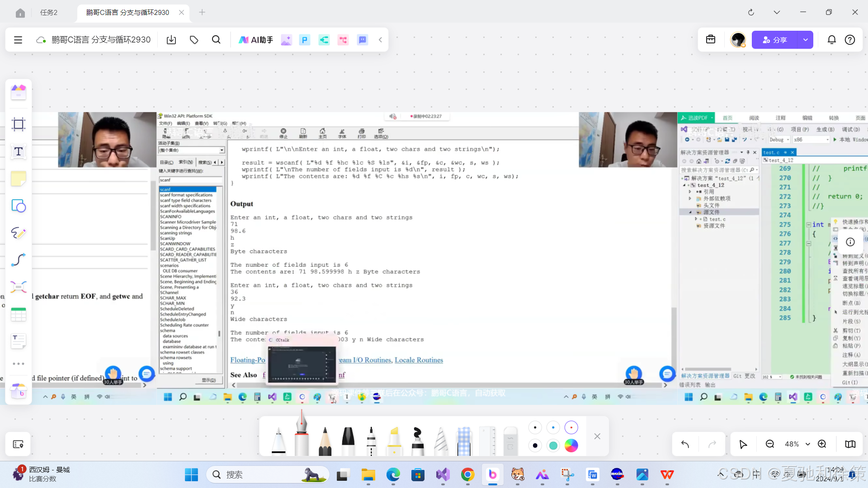Select the eraser in pen tray
Screen dimensions: 868x488
coord(510,441)
